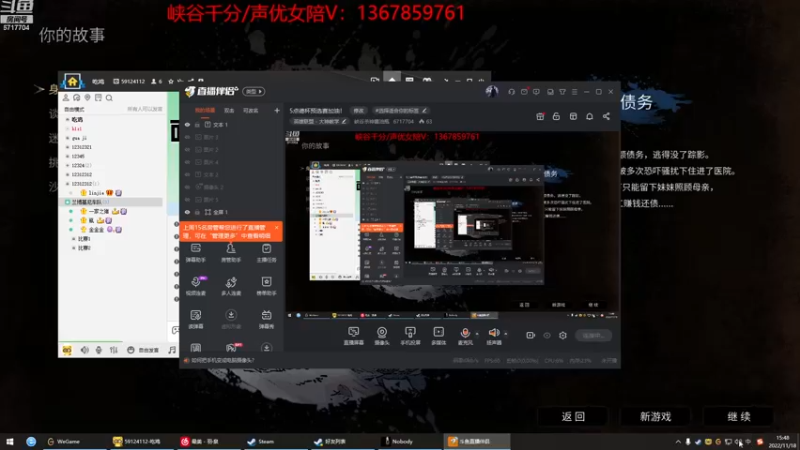
Task: Click microphone icon in voice chat bottom bar
Action: click(99, 350)
